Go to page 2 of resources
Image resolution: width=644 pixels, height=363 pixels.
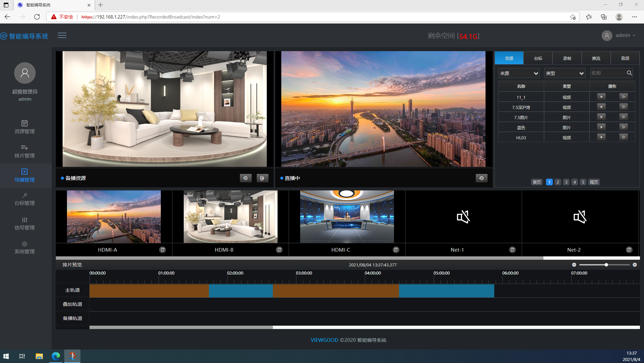[558, 182]
